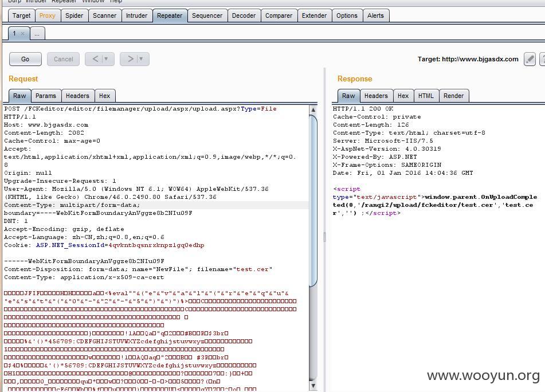
Task: Click the Host: www.bjgasdx.com header line
Action: [46, 125]
